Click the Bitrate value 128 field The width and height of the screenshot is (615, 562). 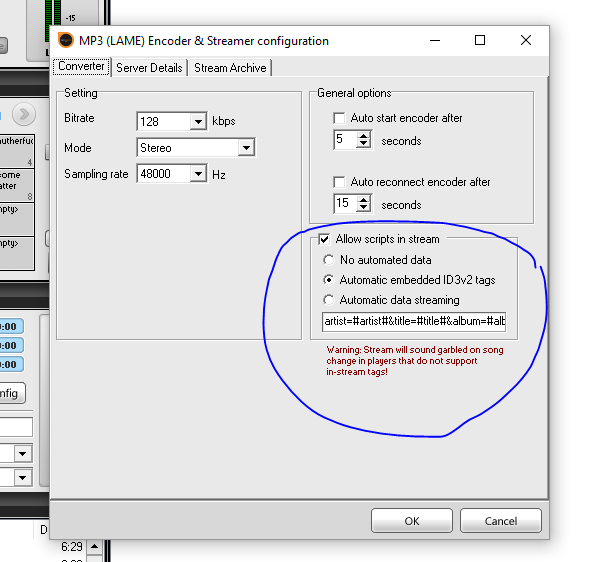pos(164,122)
